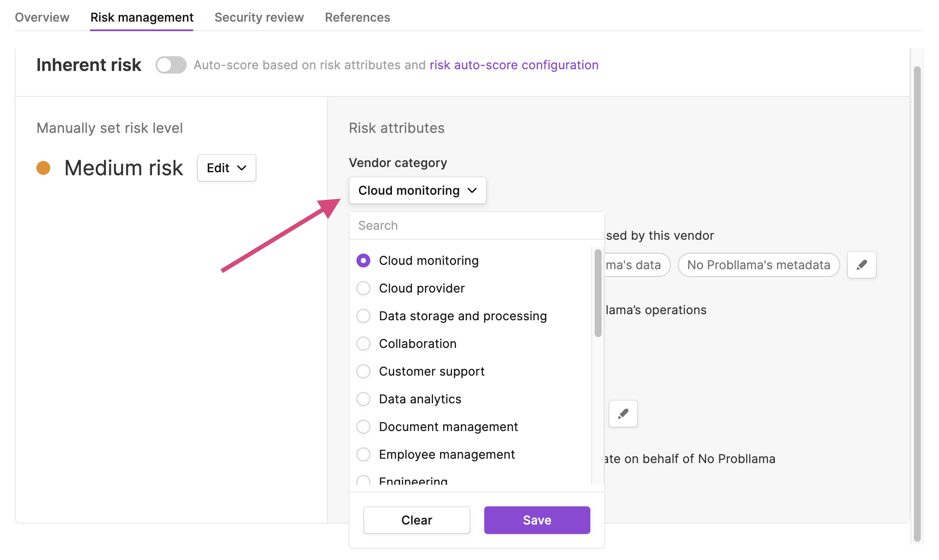Open the Overview tab
939x560 pixels.
42,17
